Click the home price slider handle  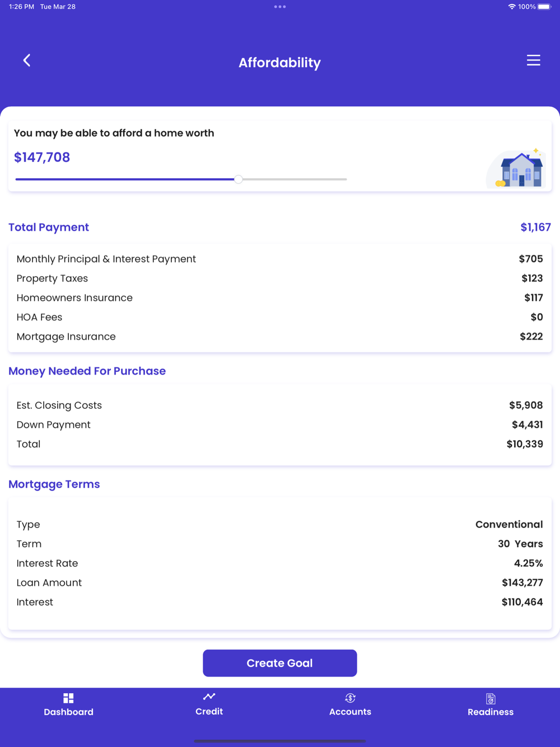239,179
